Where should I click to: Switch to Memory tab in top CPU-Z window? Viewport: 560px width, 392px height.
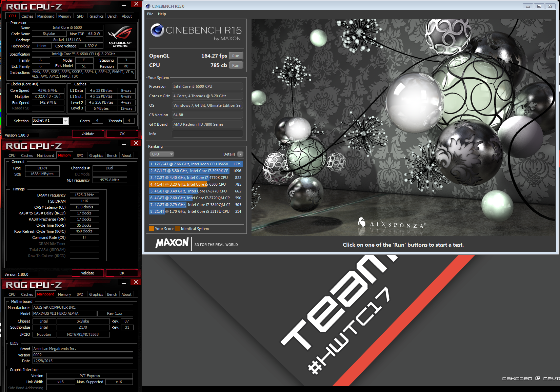[65, 16]
